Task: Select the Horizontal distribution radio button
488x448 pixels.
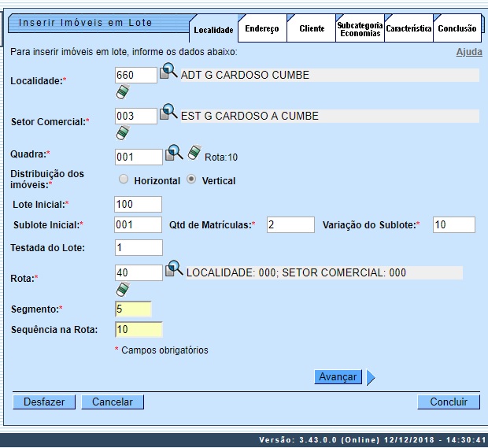Action: (124, 180)
